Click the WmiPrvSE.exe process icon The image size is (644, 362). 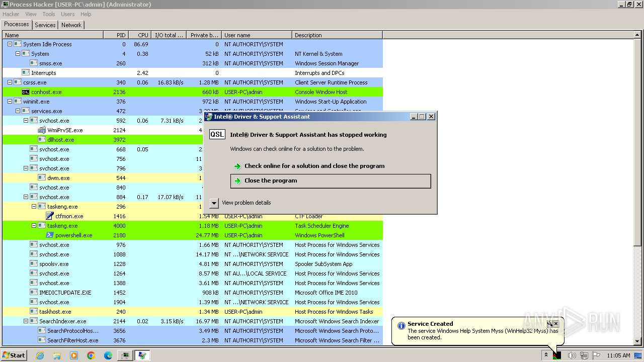pyautogui.click(x=42, y=130)
